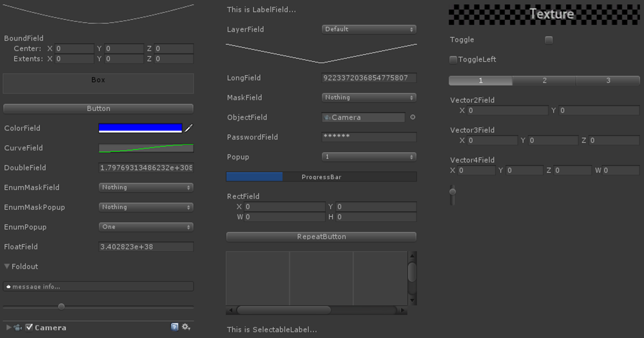
Task: Click into the PasswordField input
Action: pyautogui.click(x=369, y=137)
